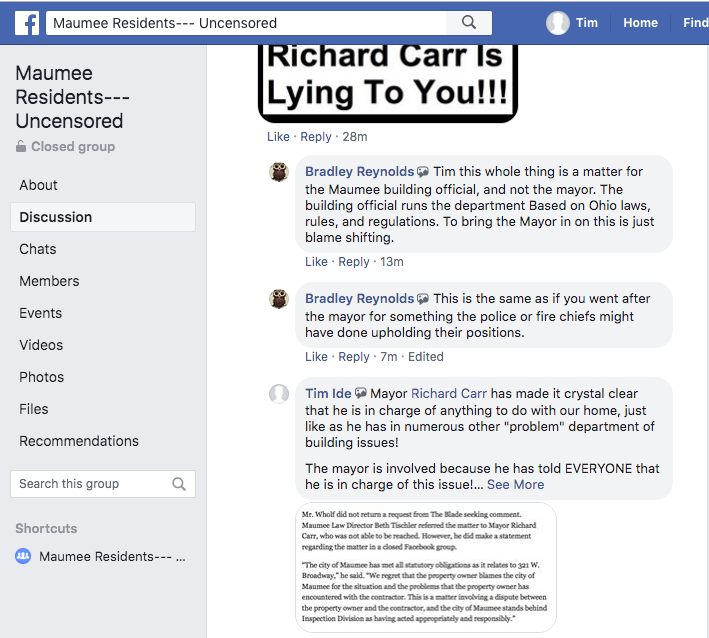Open the Discussion tab in sidebar

[56, 217]
